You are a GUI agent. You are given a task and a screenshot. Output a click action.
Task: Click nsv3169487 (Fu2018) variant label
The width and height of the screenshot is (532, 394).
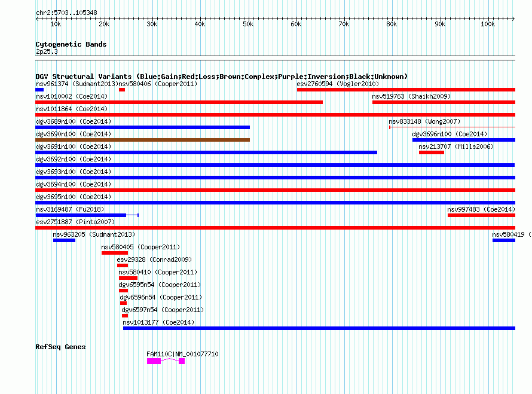pos(70,209)
